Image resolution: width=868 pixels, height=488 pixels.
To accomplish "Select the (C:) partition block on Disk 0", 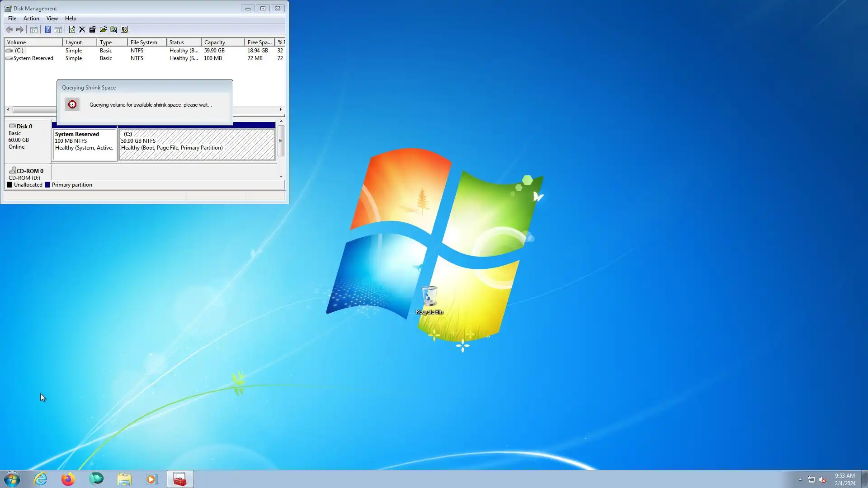I will coord(197,145).
